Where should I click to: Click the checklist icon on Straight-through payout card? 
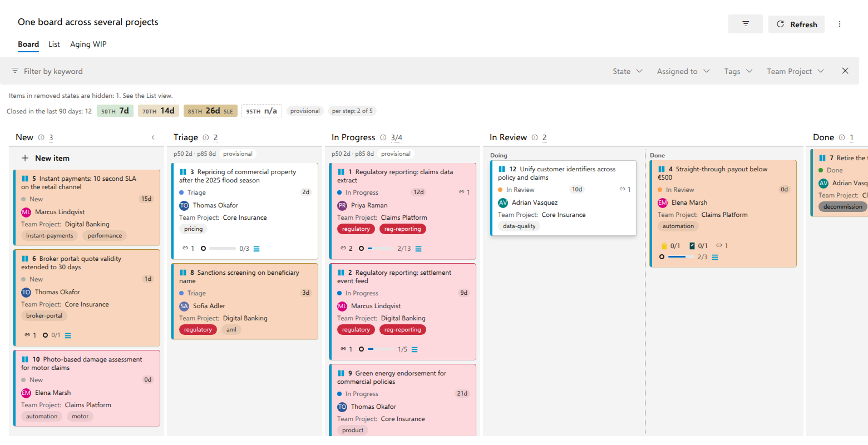click(715, 257)
